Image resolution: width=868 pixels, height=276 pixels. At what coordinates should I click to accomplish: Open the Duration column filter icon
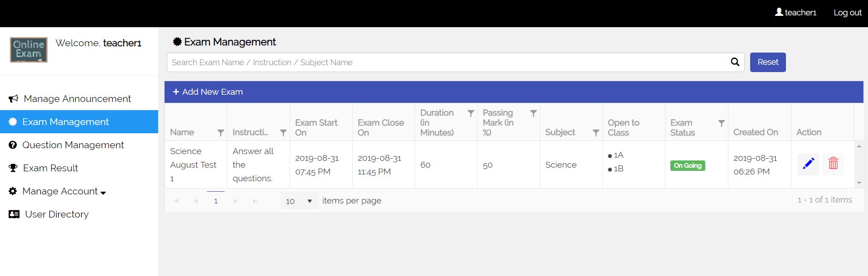pos(471,113)
